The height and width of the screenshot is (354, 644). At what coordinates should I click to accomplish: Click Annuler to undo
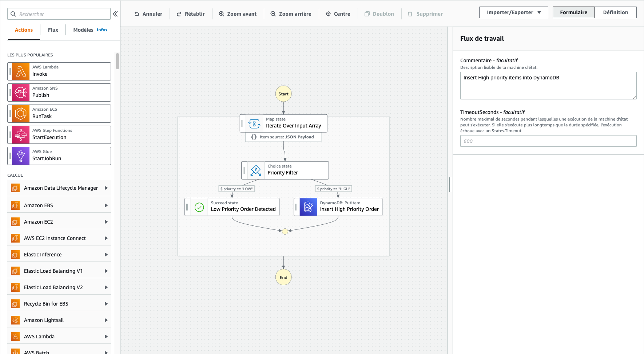tap(148, 14)
